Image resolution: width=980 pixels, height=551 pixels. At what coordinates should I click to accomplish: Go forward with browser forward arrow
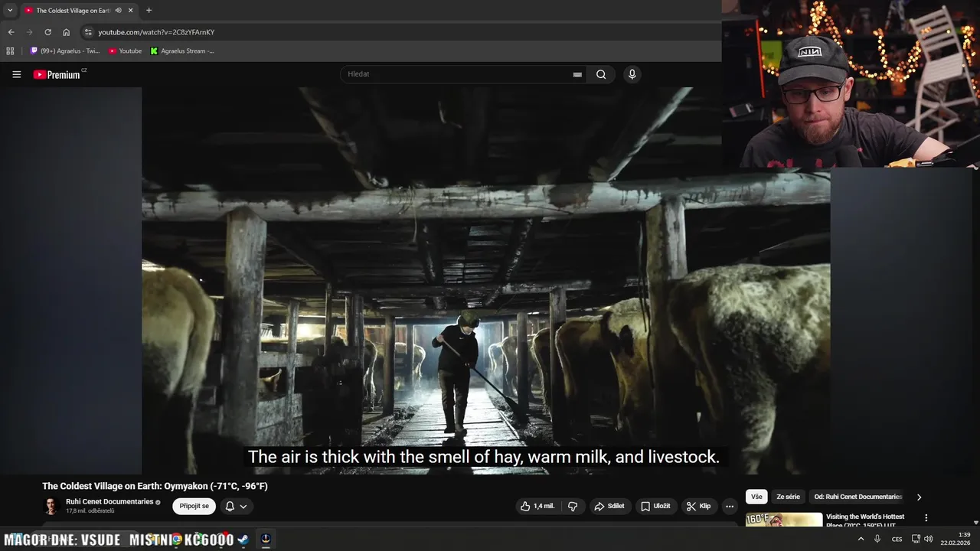click(30, 32)
